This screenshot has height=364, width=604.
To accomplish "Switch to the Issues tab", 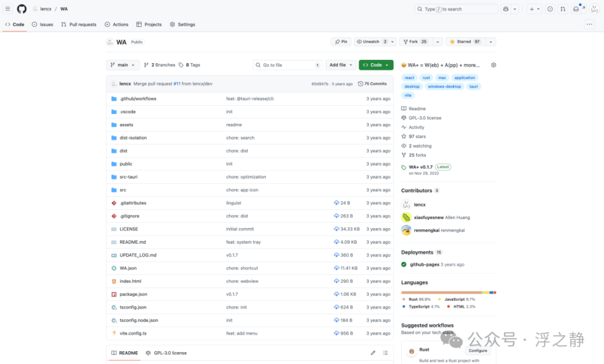I will point(43,24).
